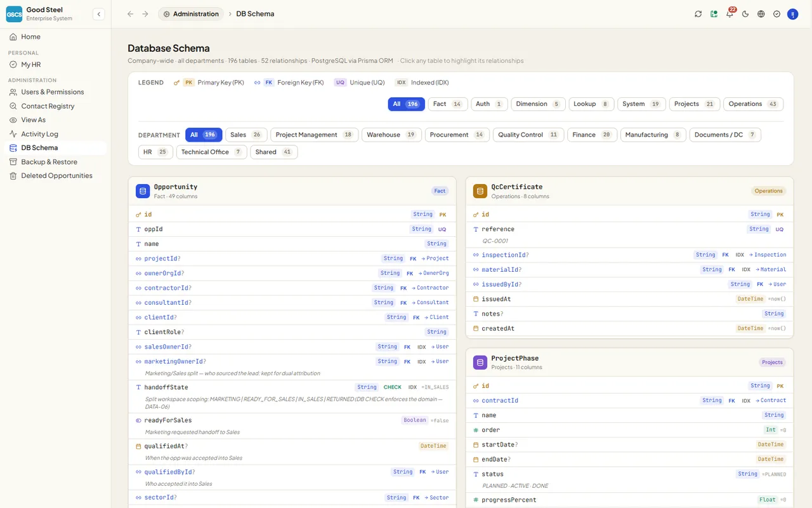Image resolution: width=812 pixels, height=508 pixels.
Task: Click the Opportunity table header
Action: point(292,191)
